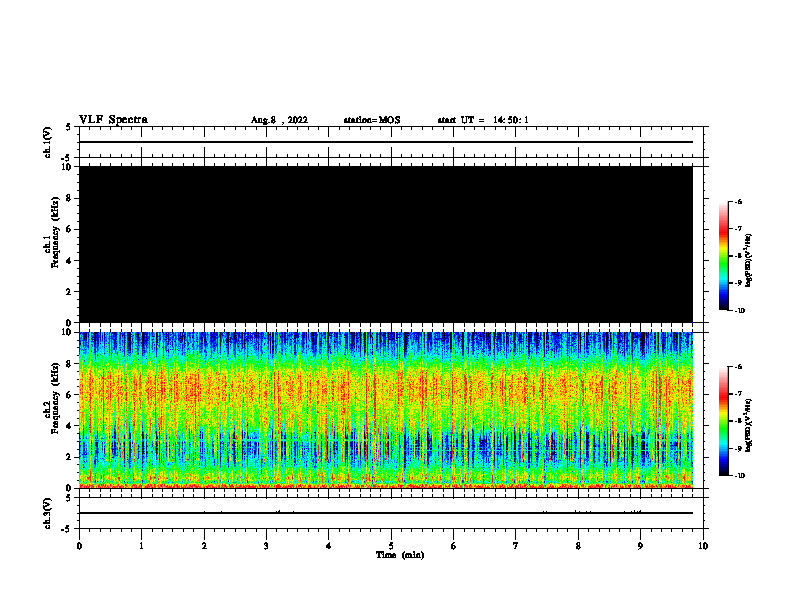
Task: Click the ch.1 frequency tick label "8"
Action: [x=69, y=198]
